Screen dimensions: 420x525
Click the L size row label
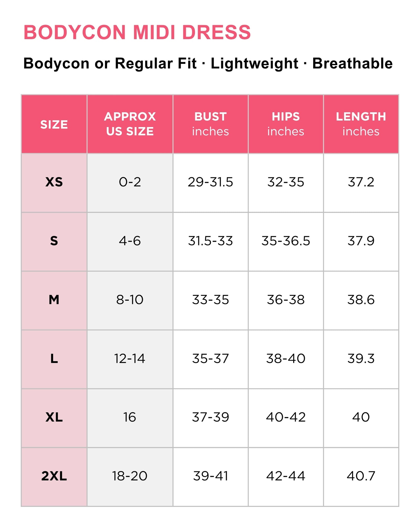54,359
